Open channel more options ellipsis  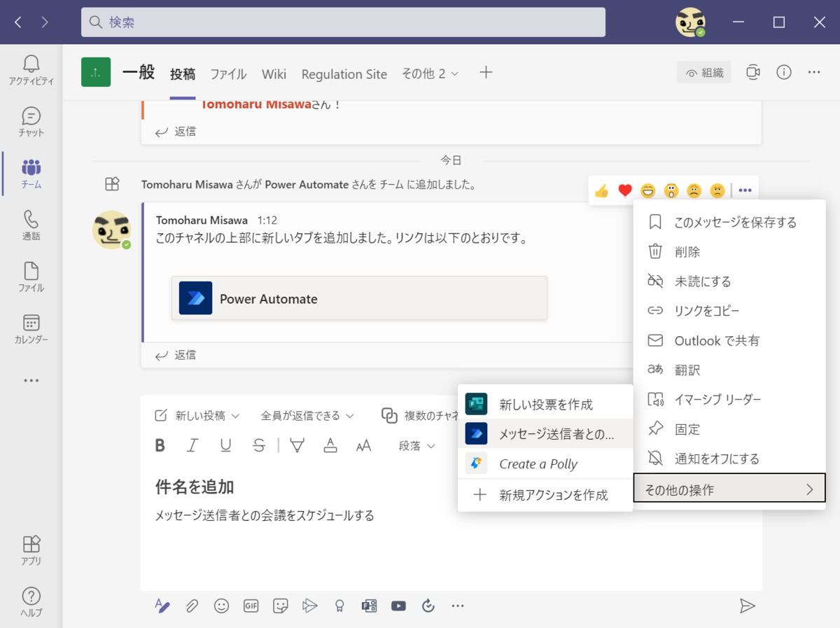[x=814, y=72]
